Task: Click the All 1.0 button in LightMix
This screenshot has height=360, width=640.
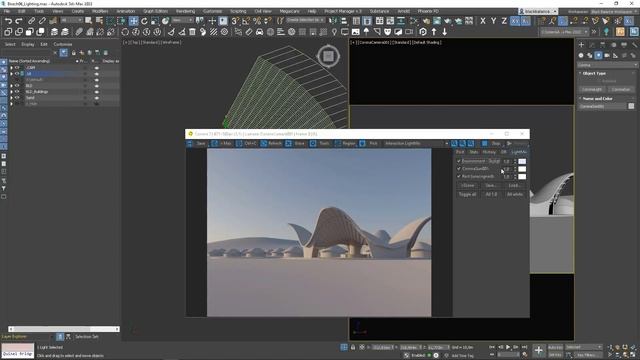Action: pyautogui.click(x=491, y=194)
